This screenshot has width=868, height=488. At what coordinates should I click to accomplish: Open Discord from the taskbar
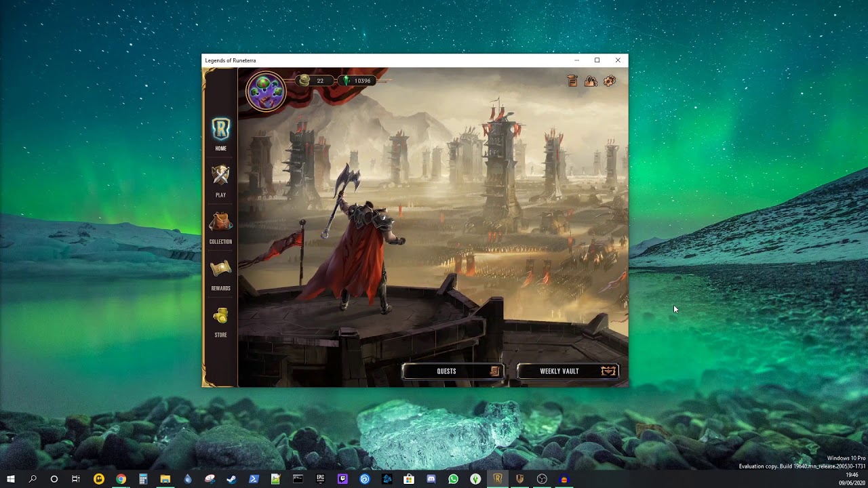tap(431, 479)
